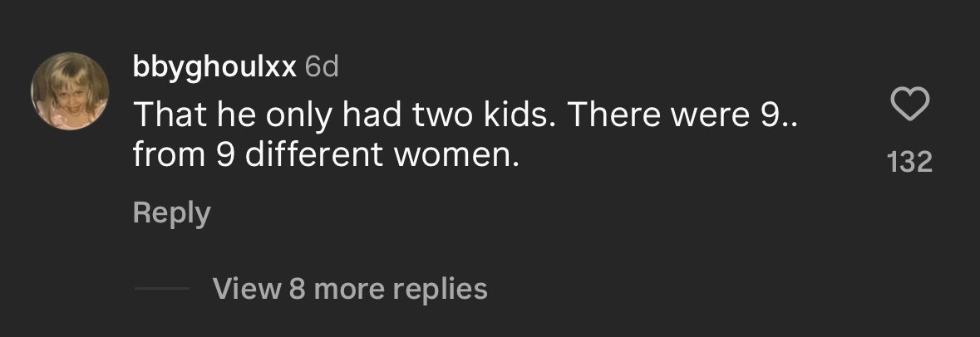The width and height of the screenshot is (980, 337).
Task: Click the heart outline above 132
Action: coord(909,106)
